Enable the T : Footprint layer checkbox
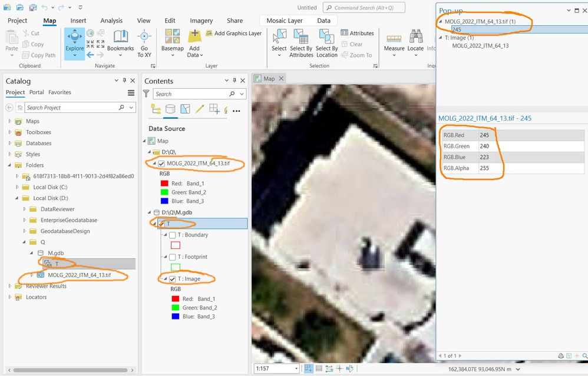Image resolution: width=588 pixels, height=376 pixels. pos(173,257)
